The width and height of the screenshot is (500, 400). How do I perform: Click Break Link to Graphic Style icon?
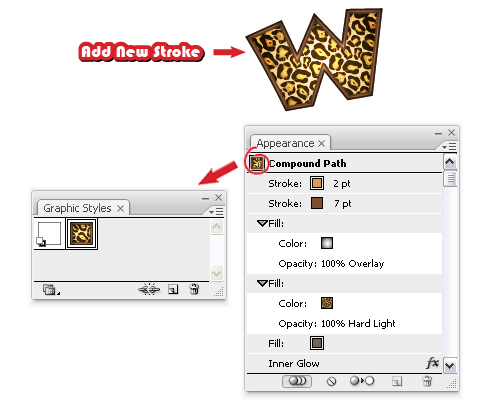[149, 289]
